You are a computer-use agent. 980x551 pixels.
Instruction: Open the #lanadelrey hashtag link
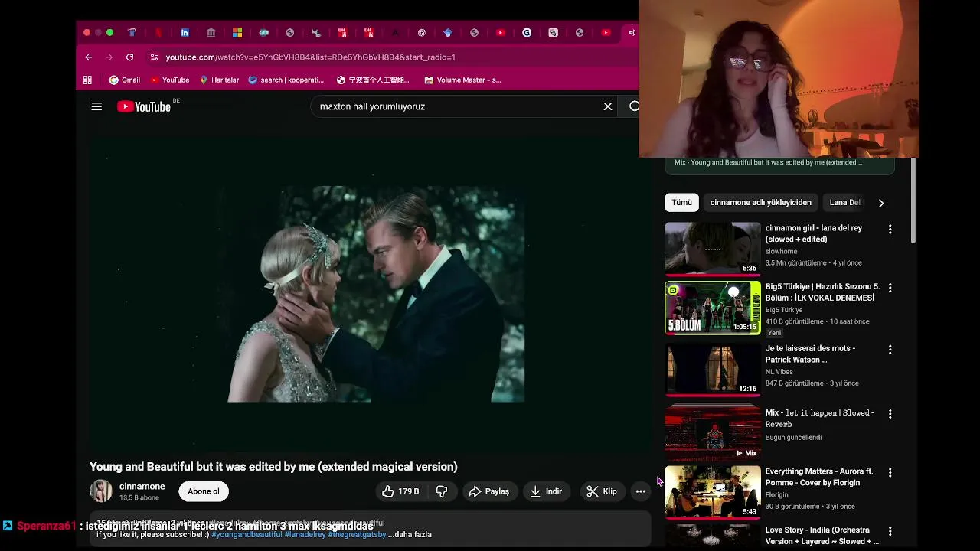(305, 534)
